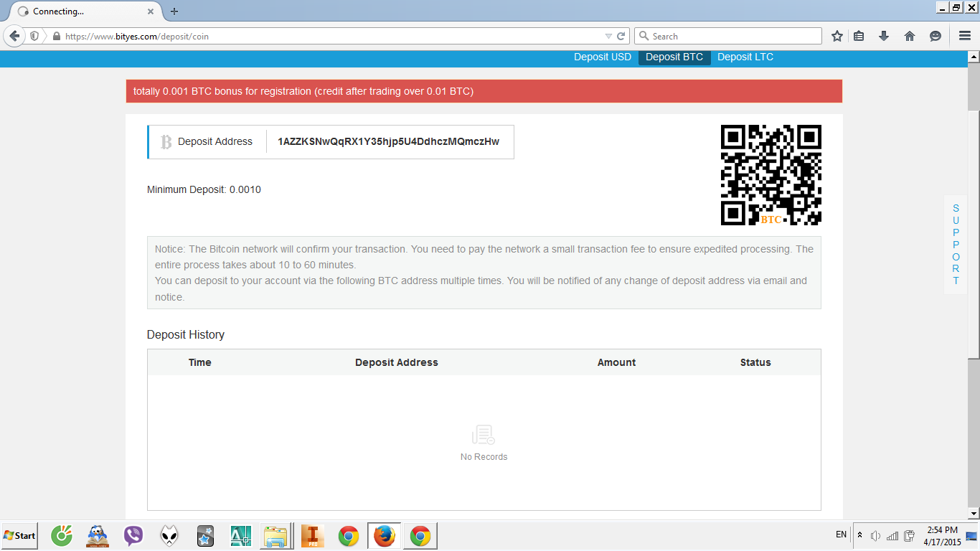The width and height of the screenshot is (980, 551).
Task: Open the foobar2000 alien icon
Action: (x=169, y=536)
